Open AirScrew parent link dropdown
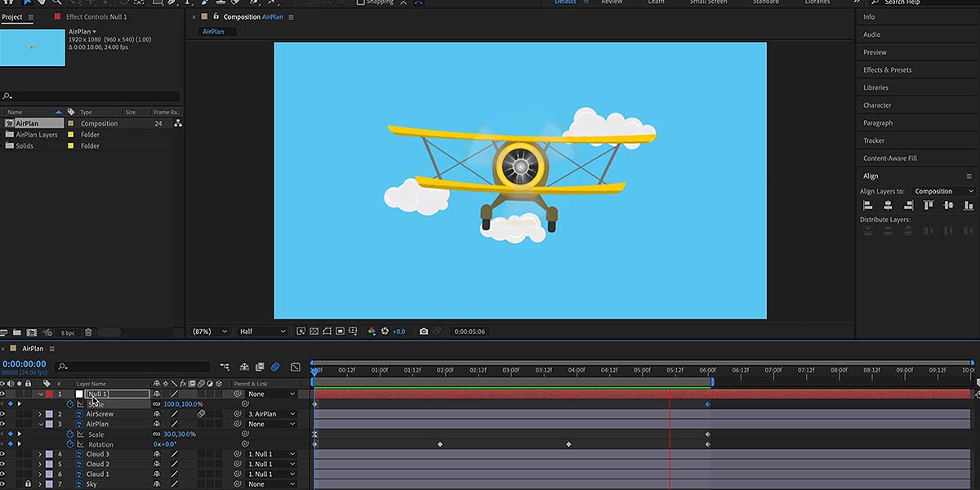The height and width of the screenshot is (490, 980). coord(270,414)
